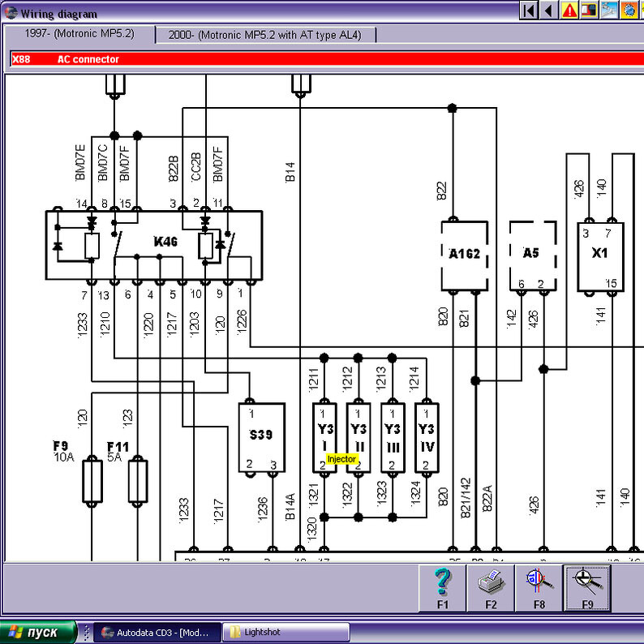Select the X1 connector box
The image size is (644, 644).
point(600,256)
